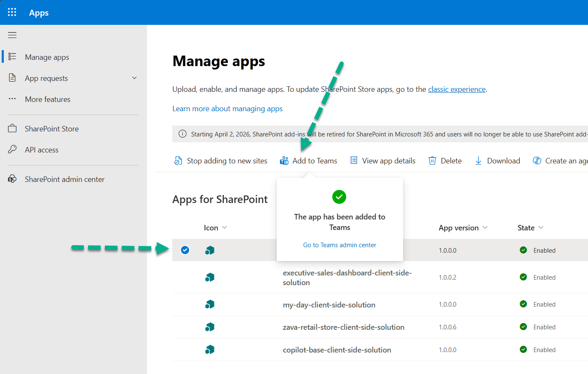Open the classic experience link
The width and height of the screenshot is (588, 374).
(x=457, y=89)
